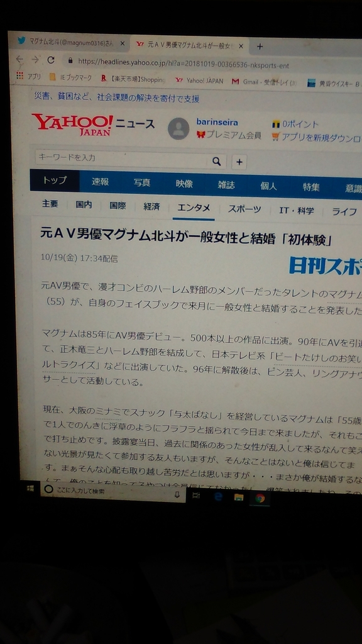
Task: Click the padlock icon in the address bar
Action: coord(70,60)
